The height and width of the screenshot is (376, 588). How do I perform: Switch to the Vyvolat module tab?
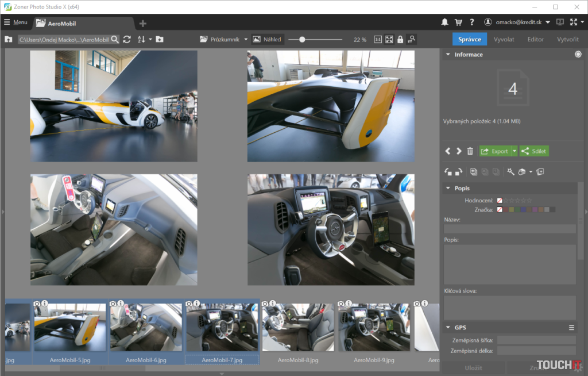504,39
